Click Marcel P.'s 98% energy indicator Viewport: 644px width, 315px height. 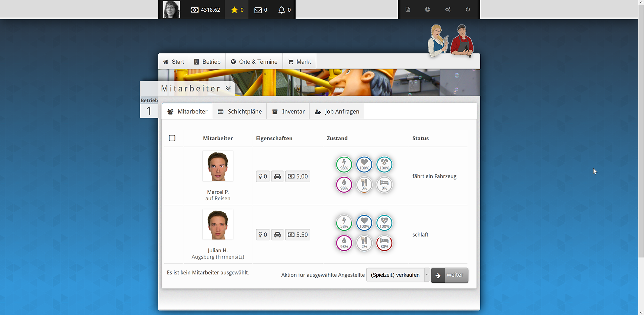344,164
